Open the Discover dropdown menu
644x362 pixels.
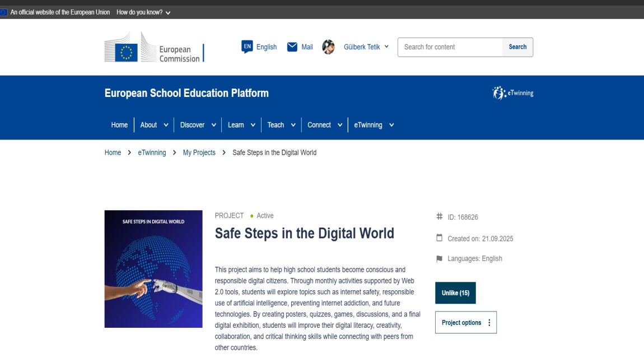[198, 125]
